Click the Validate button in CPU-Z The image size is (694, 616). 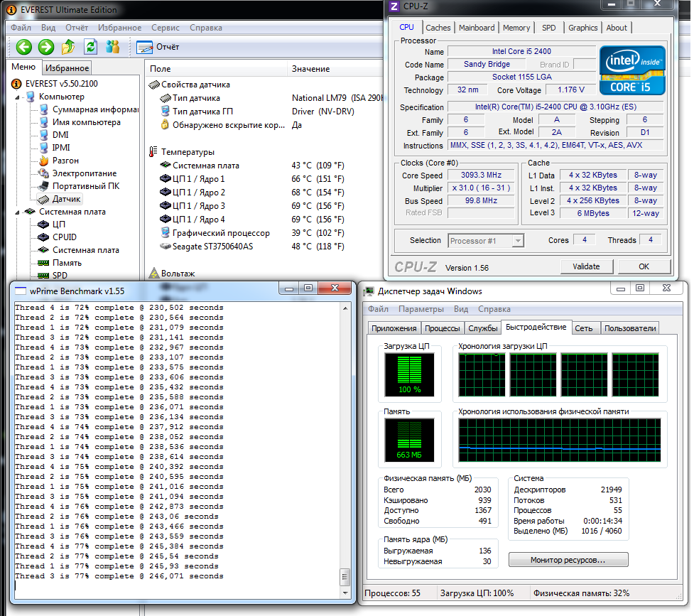586,266
